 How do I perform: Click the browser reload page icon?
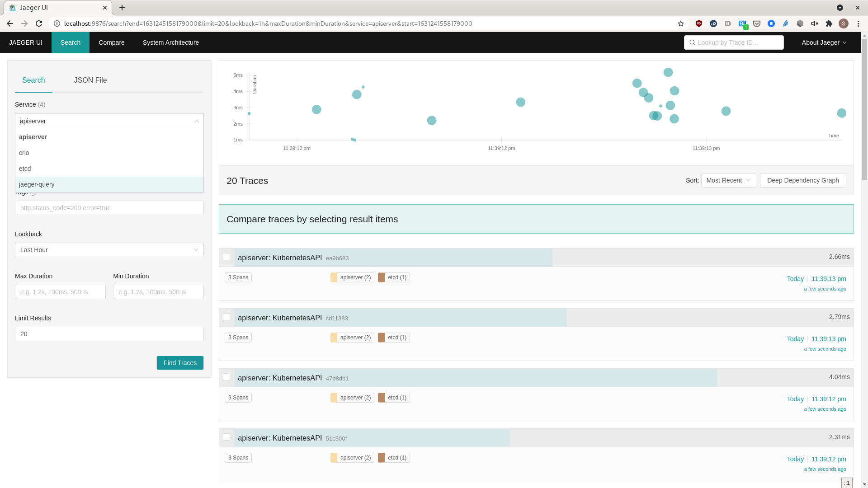pos(39,23)
